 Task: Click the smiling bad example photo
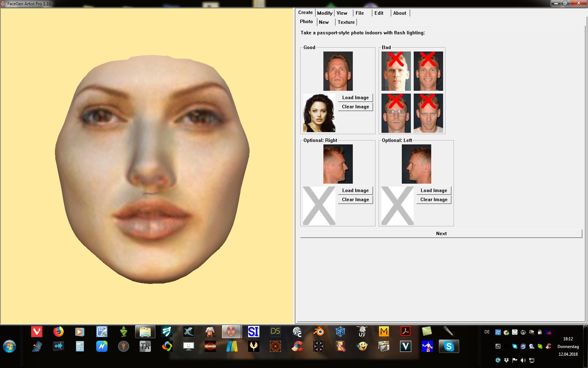pyautogui.click(x=428, y=71)
